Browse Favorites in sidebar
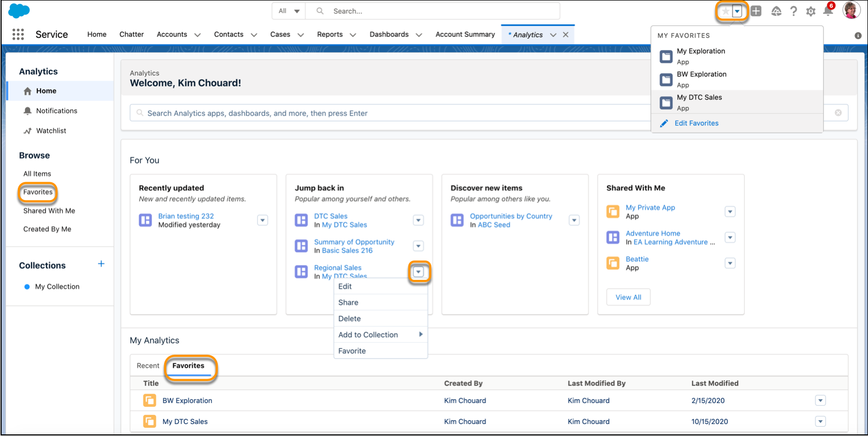868x436 pixels. tap(38, 192)
